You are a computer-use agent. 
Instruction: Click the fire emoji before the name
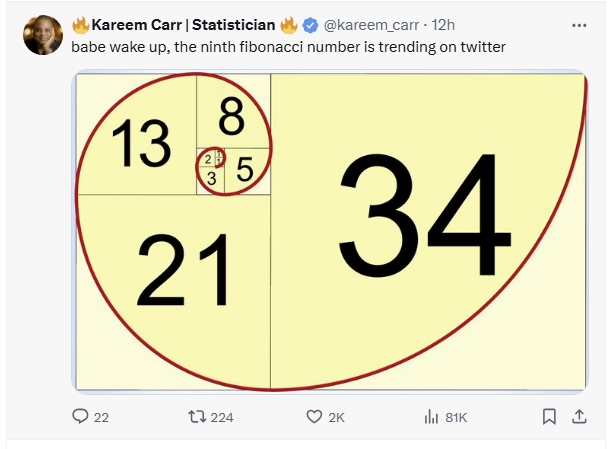click(81, 25)
